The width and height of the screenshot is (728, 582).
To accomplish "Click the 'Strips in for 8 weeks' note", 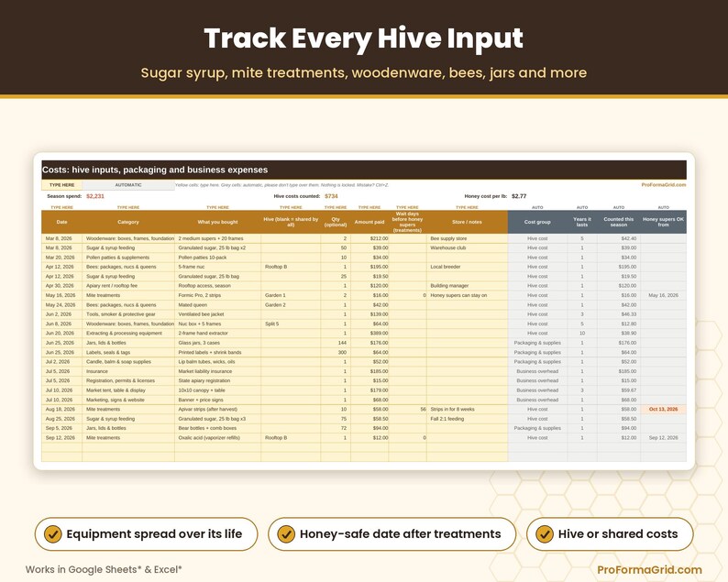I will (x=467, y=410).
